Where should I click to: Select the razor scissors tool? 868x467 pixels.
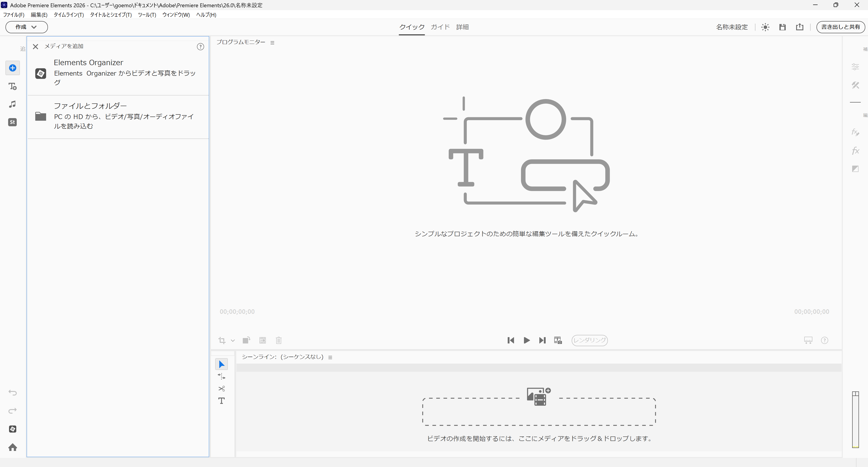click(x=221, y=388)
